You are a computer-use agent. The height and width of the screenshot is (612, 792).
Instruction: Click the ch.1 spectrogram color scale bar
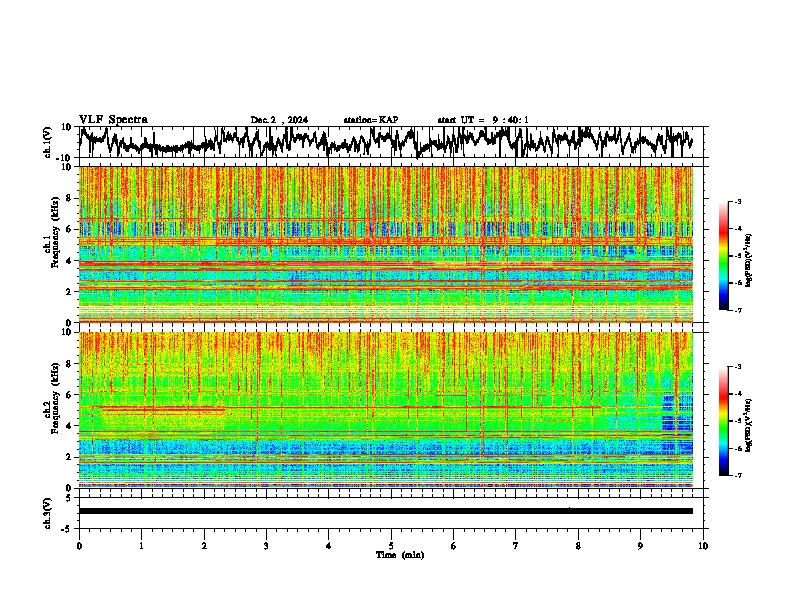pyautogui.click(x=723, y=256)
